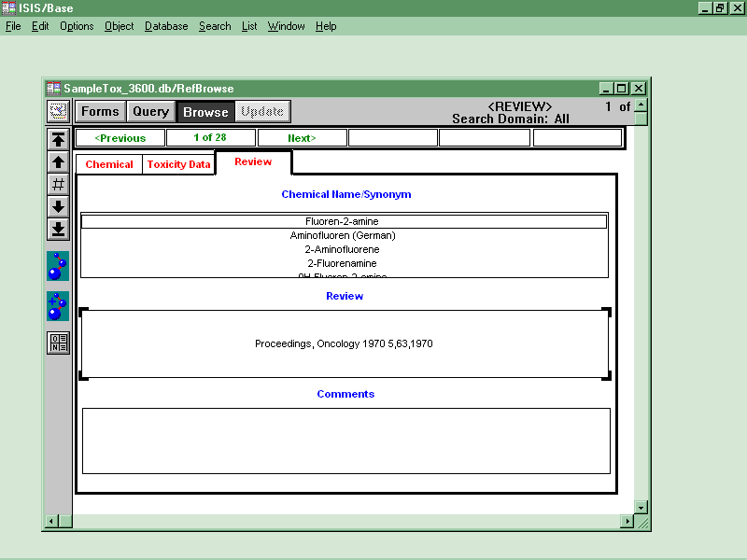Image resolution: width=747 pixels, height=560 pixels.
Task: Click the <Previous record button
Action: point(120,138)
